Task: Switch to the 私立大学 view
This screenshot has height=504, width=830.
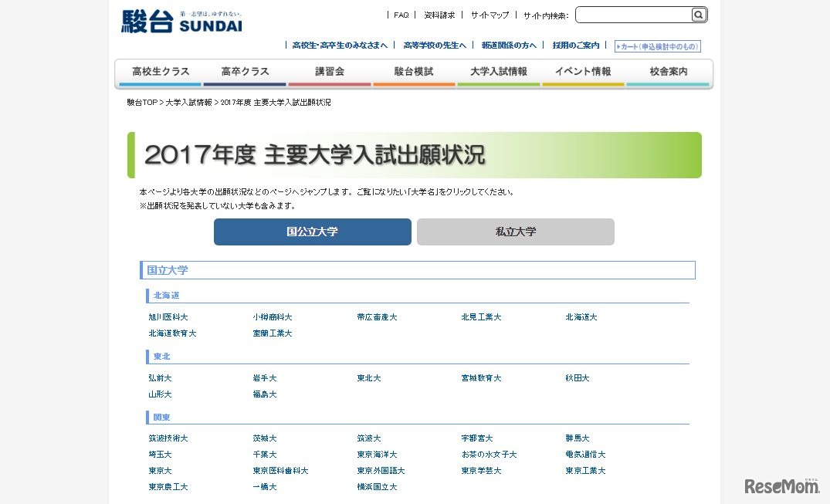Action: click(514, 232)
